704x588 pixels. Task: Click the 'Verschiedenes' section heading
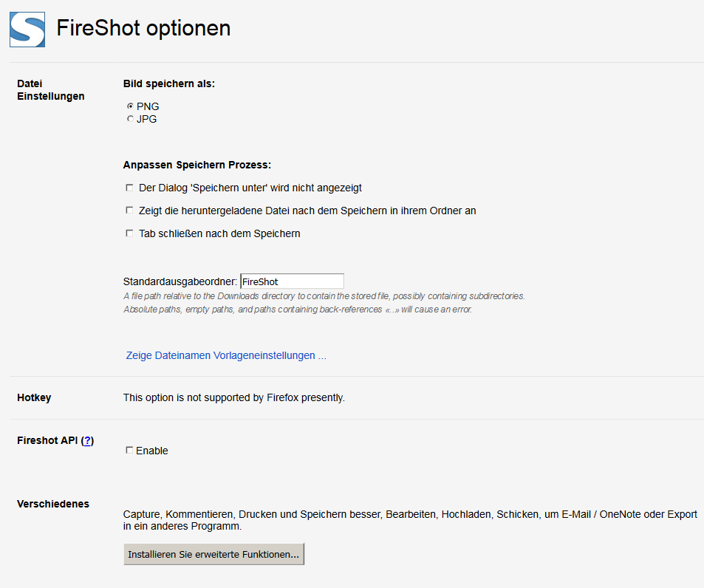coord(53,504)
